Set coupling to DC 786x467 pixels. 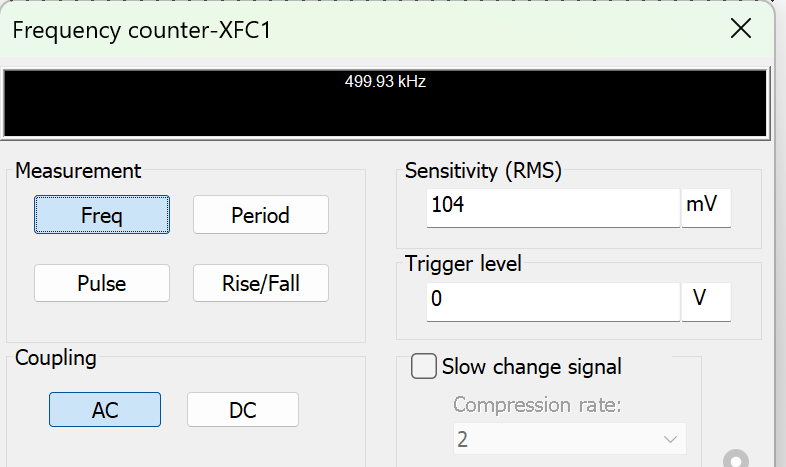tap(243, 409)
